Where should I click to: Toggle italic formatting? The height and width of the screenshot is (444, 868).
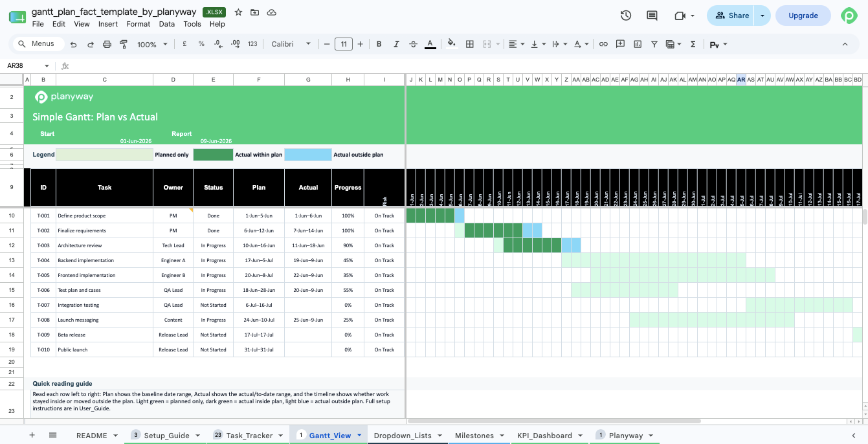396,44
